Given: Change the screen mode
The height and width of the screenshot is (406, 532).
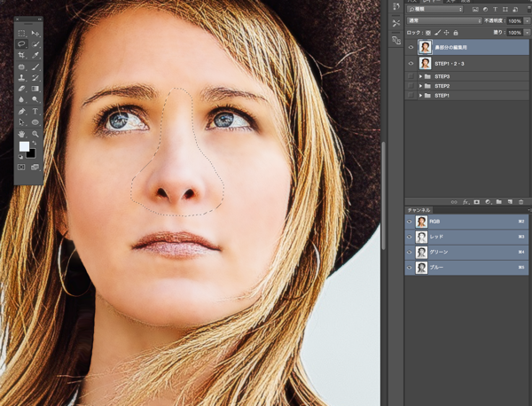Looking at the screenshot, I should 35,168.
